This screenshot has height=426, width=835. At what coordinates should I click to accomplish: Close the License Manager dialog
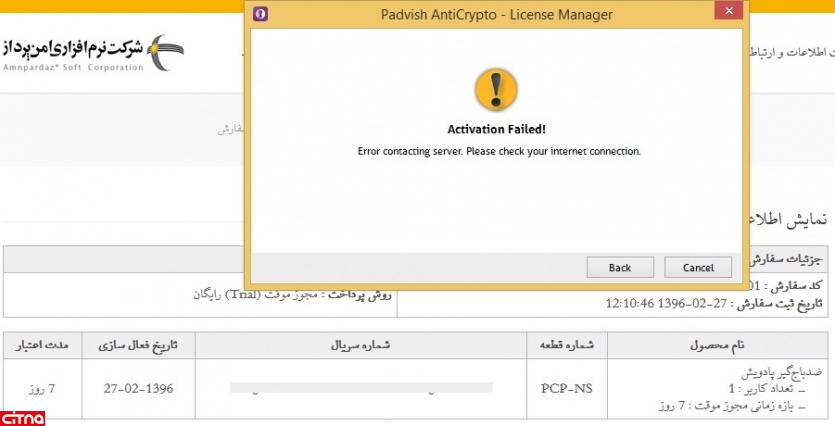(729, 11)
